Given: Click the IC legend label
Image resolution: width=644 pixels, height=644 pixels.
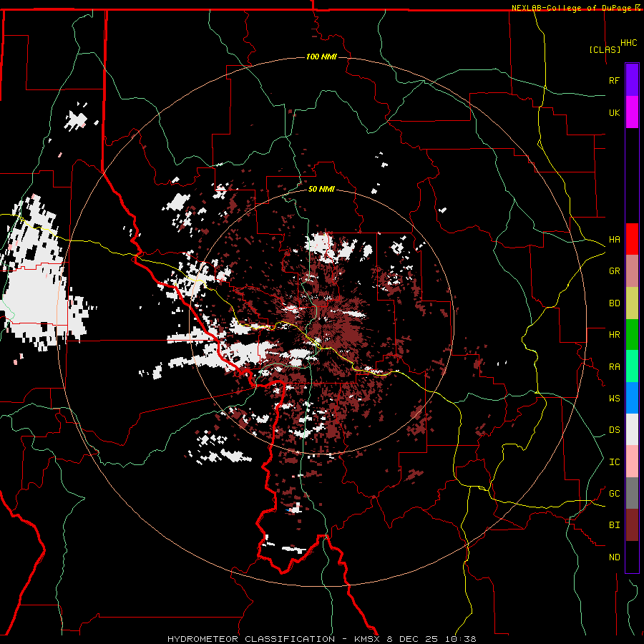Looking at the screenshot, I should [614, 462].
